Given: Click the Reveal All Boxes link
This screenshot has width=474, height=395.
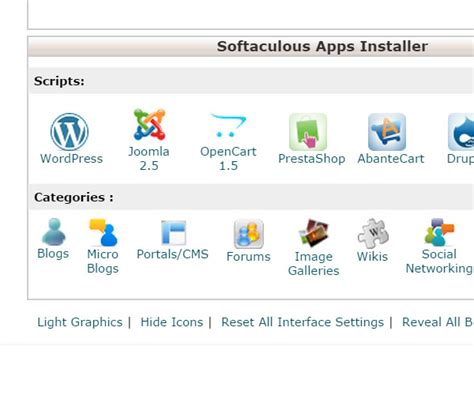Looking at the screenshot, I should 438,322.
